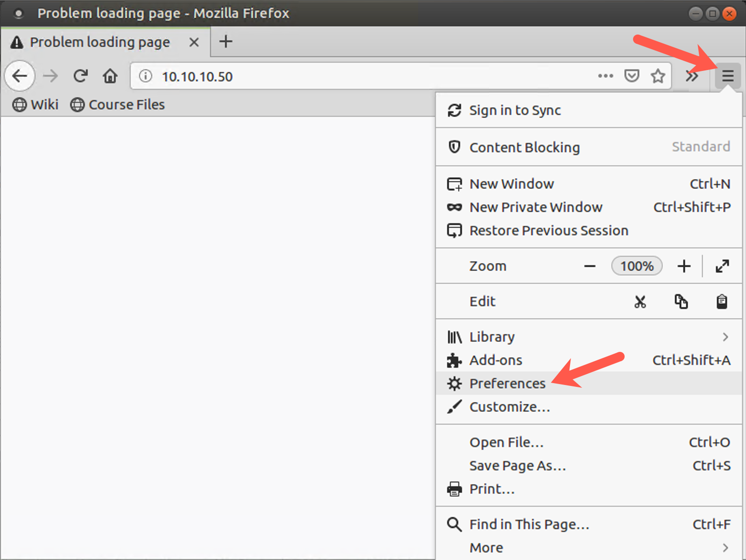Show site information icon in URL bar
The width and height of the screenshot is (746, 560).
[146, 76]
